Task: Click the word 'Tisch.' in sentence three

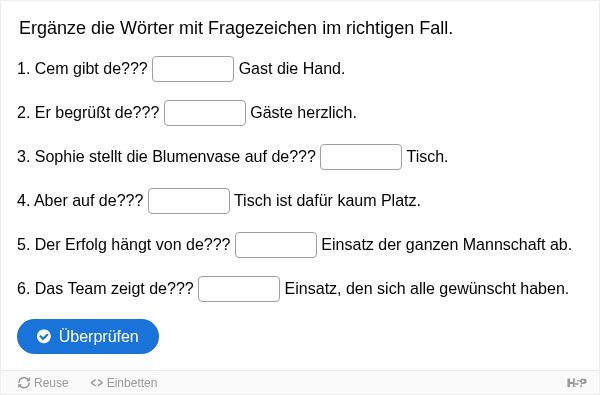Action: click(427, 157)
